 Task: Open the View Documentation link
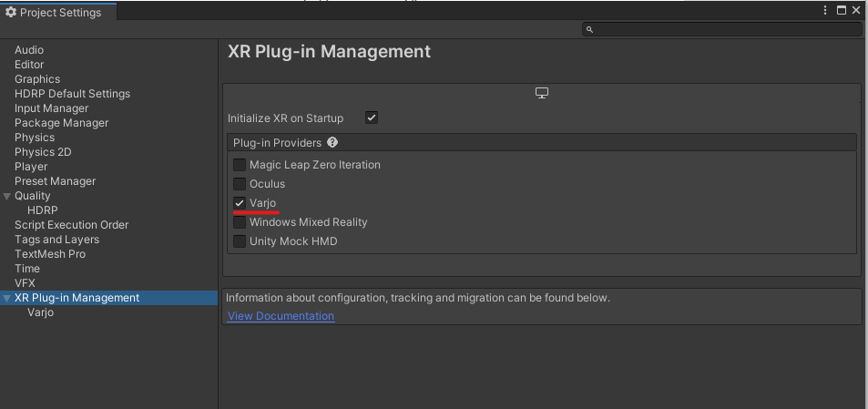[281, 316]
